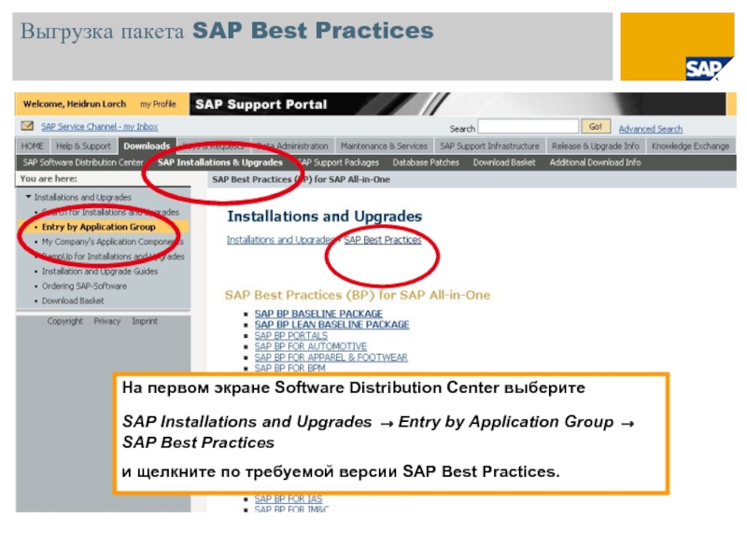
Task: Open the SAP BP PORTALS link
Action: tap(291, 335)
